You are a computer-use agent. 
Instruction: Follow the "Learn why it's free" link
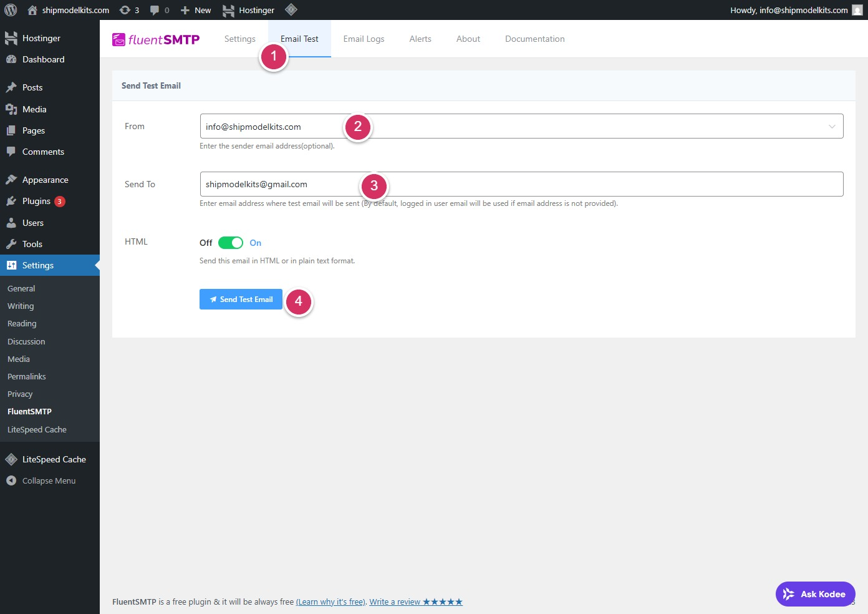[x=330, y=602]
